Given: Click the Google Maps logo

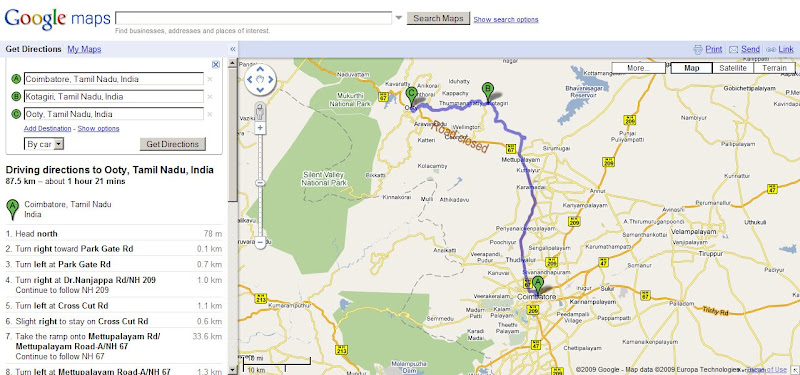Looking at the screenshot, I should coord(57,19).
